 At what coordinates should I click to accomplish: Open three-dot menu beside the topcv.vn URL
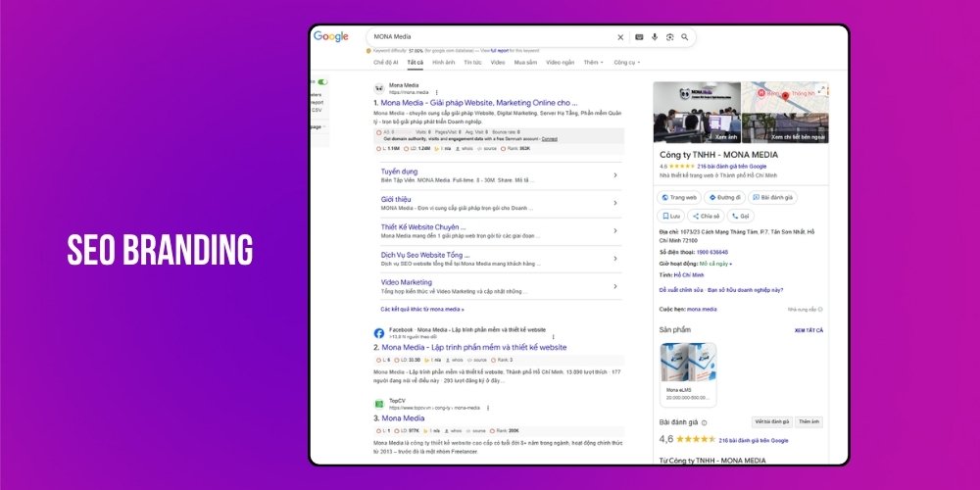point(487,408)
